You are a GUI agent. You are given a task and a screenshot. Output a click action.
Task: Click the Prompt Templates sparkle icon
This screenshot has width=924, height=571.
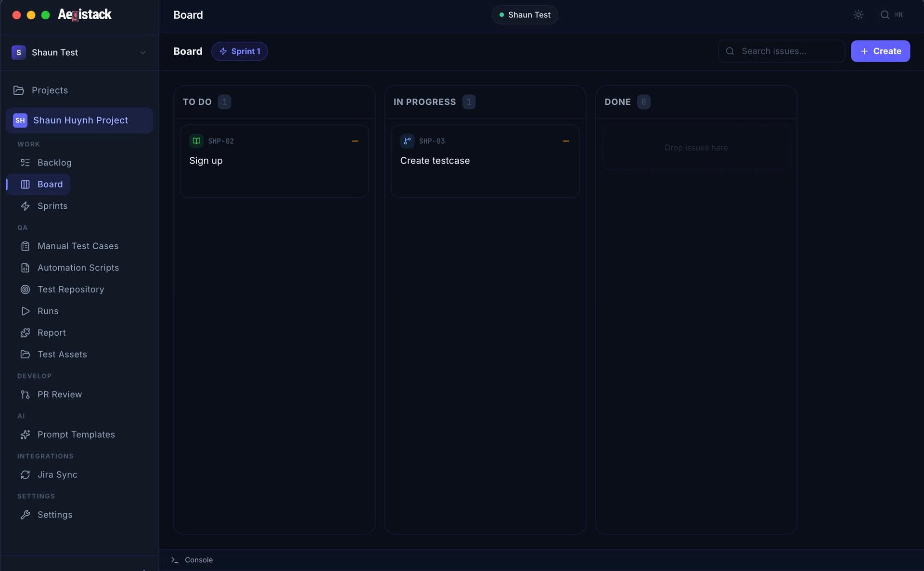25,434
